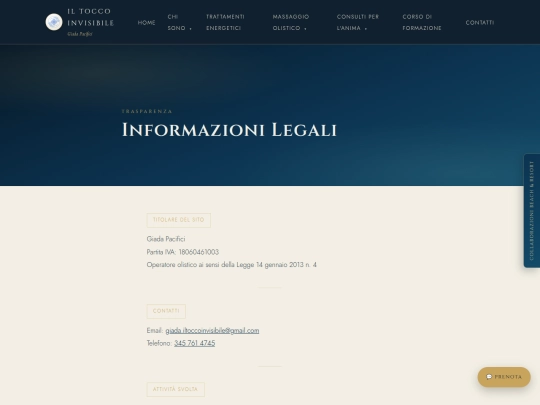Expand the Consulti per l'Anima dropdown arrow
The width and height of the screenshot is (540, 405).
[366, 29]
